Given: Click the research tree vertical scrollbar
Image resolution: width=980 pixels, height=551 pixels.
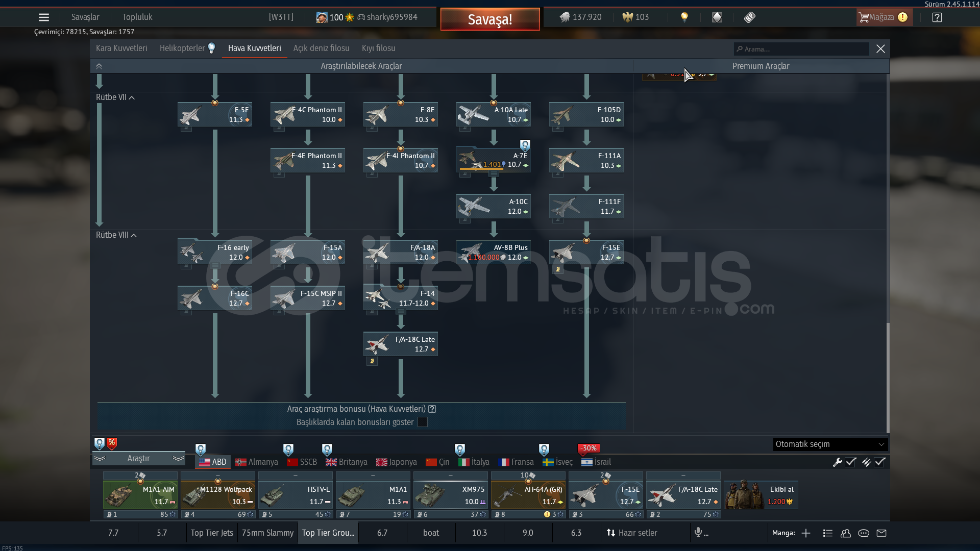Looking at the screenshot, I should 888,377.
